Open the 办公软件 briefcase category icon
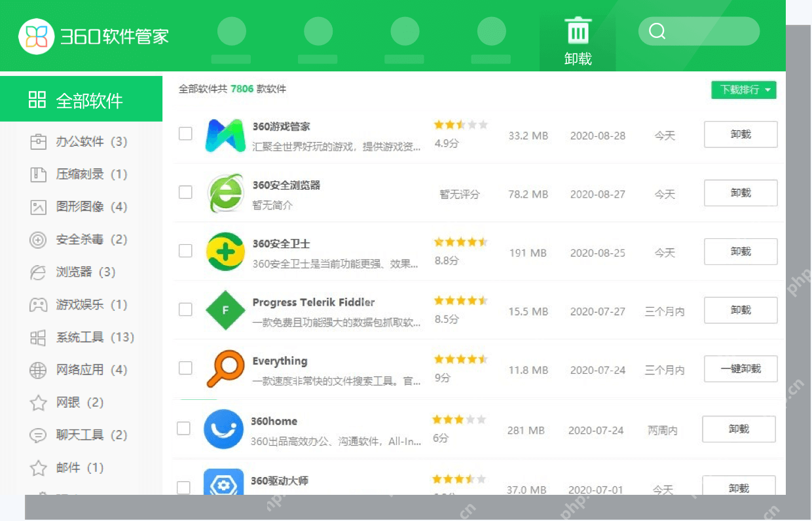Viewport: 812px width, 521px height. [39, 141]
